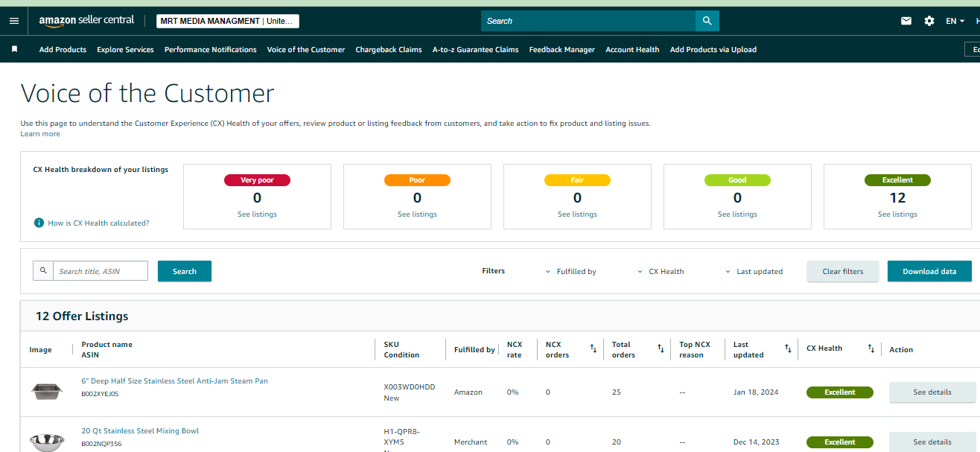Image resolution: width=980 pixels, height=452 pixels.
Task: Click the light green Good badge
Action: pos(737,180)
